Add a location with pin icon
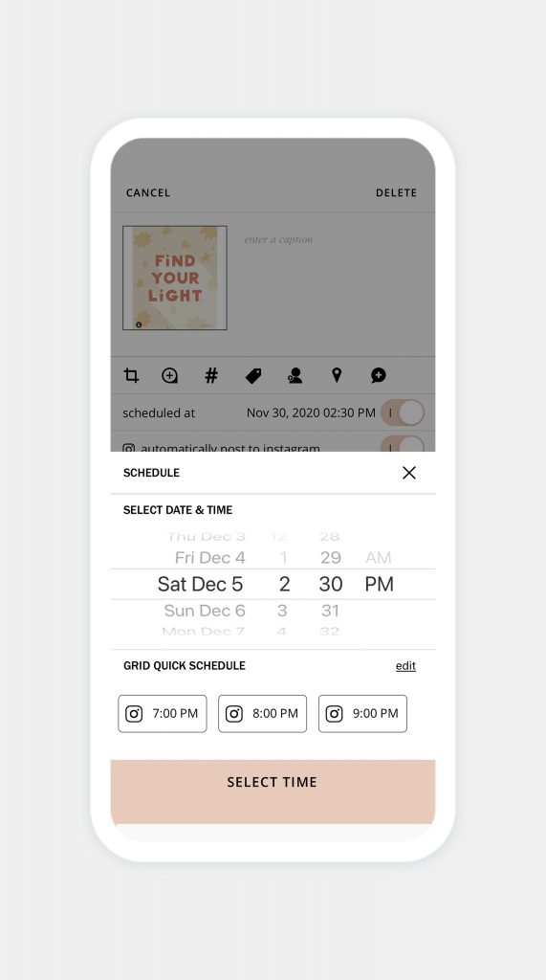The height and width of the screenshot is (980, 546). [x=337, y=375]
